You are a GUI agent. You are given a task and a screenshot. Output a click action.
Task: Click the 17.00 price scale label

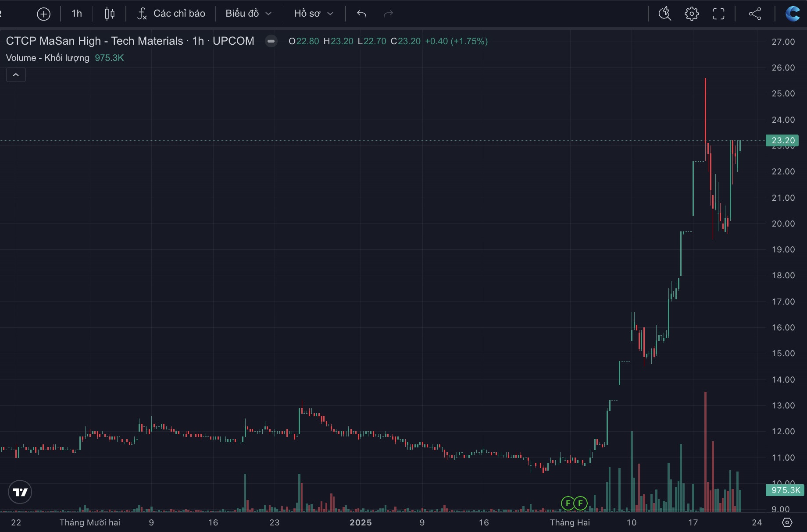(783, 301)
